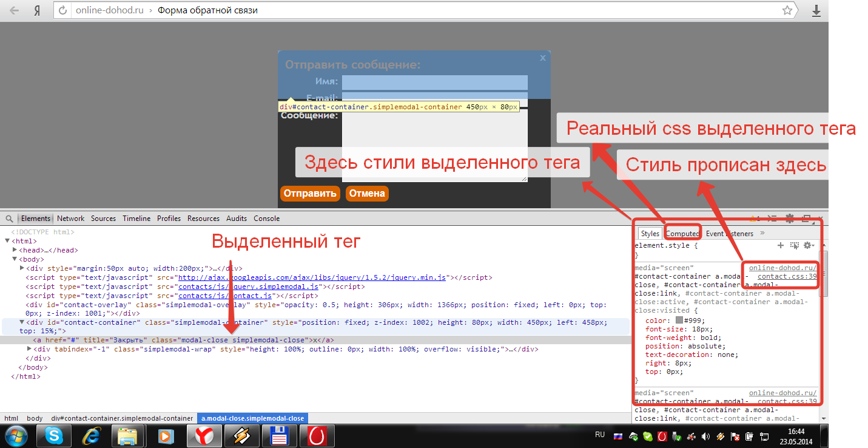This screenshot has width=868, height=448.
Task: Click the Отмена button
Action: (x=367, y=194)
